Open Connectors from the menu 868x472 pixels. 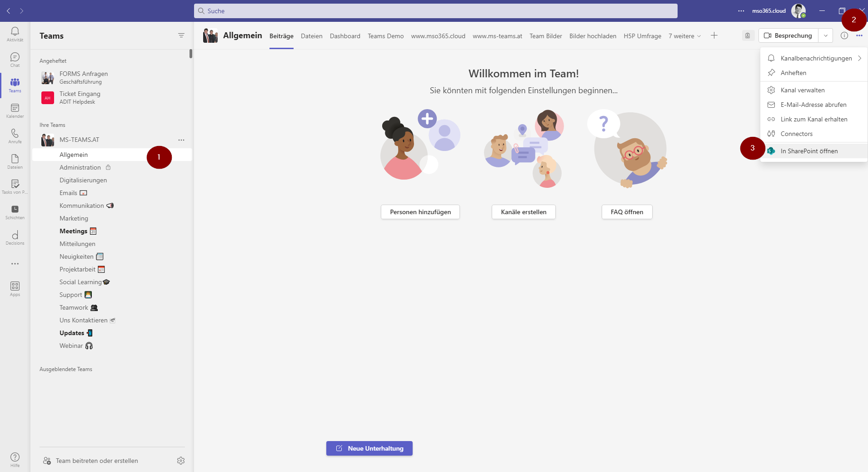click(x=814, y=134)
